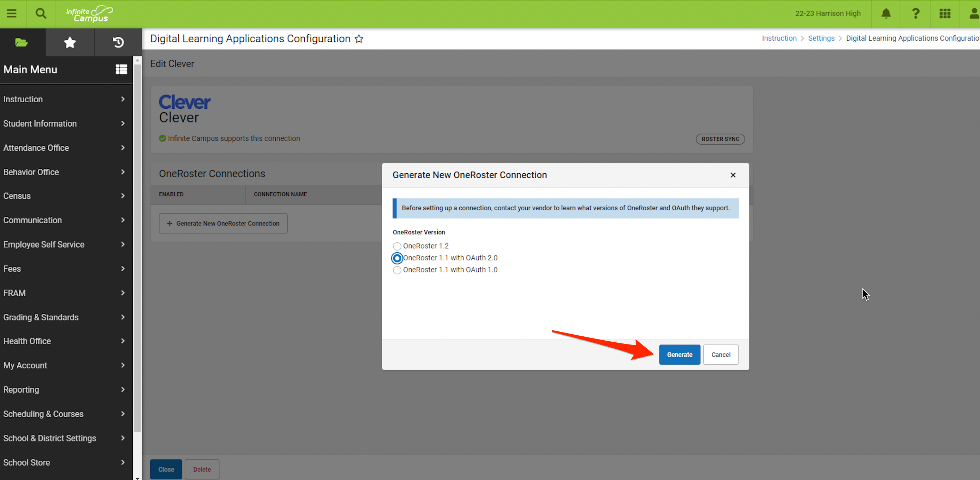Expand the Student Information menu

(40, 124)
